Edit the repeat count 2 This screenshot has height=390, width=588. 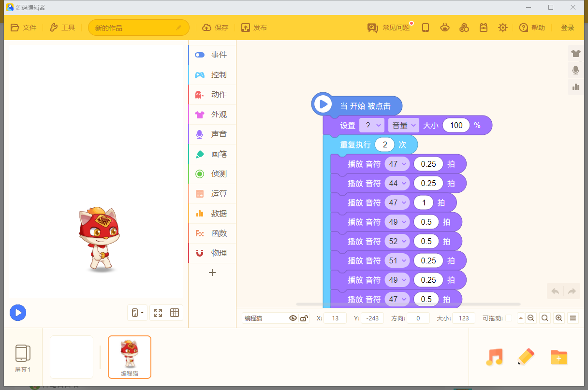pos(384,144)
